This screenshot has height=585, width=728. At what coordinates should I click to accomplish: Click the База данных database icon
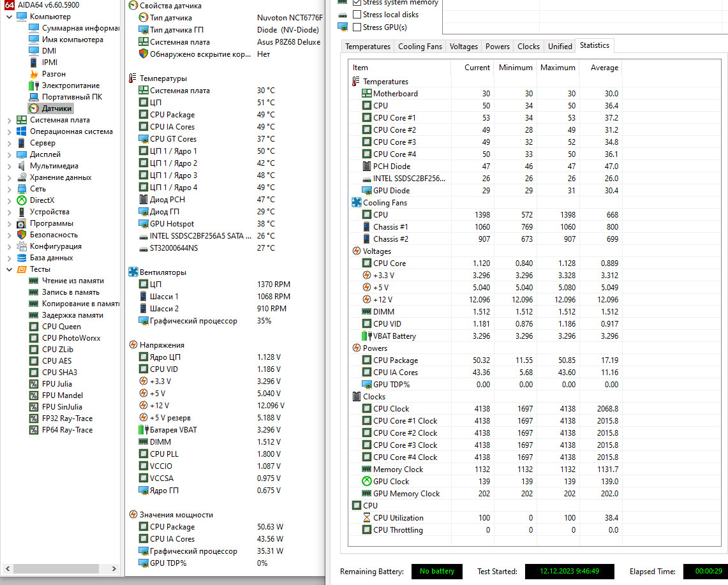(x=21, y=258)
